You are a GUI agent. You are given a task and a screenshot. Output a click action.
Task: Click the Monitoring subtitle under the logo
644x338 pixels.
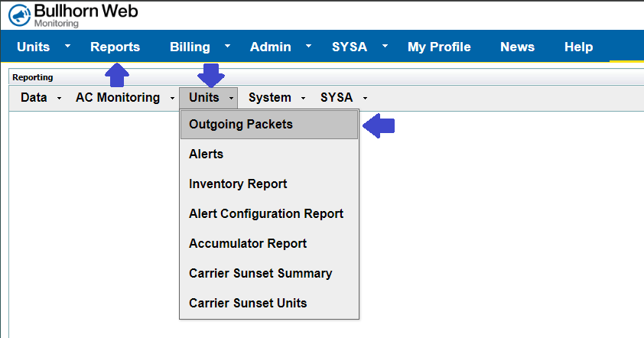[x=57, y=24]
